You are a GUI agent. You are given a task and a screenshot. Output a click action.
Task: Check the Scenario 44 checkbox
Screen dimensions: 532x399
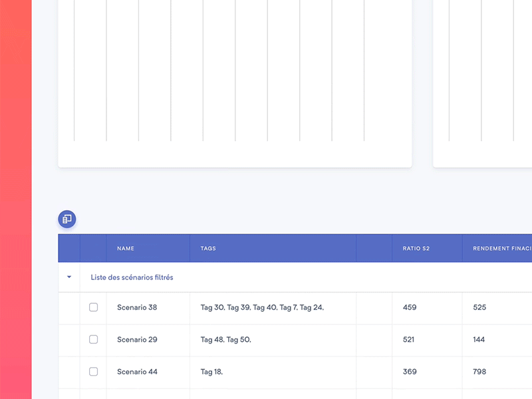(x=93, y=372)
